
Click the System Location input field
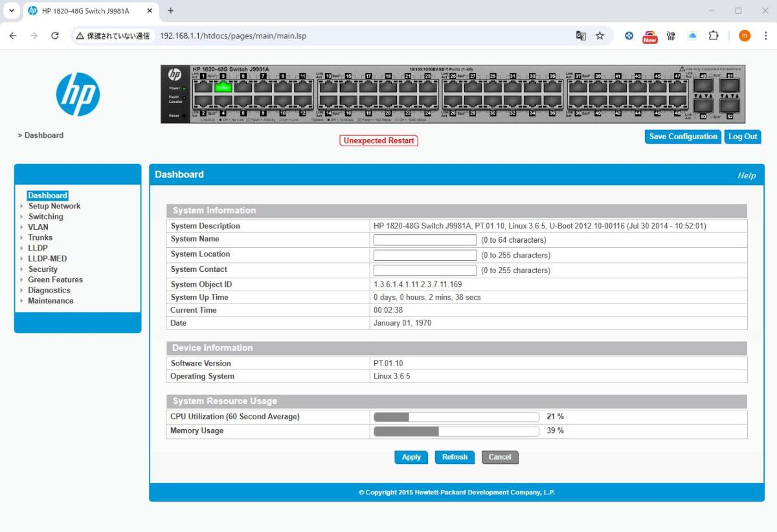425,255
